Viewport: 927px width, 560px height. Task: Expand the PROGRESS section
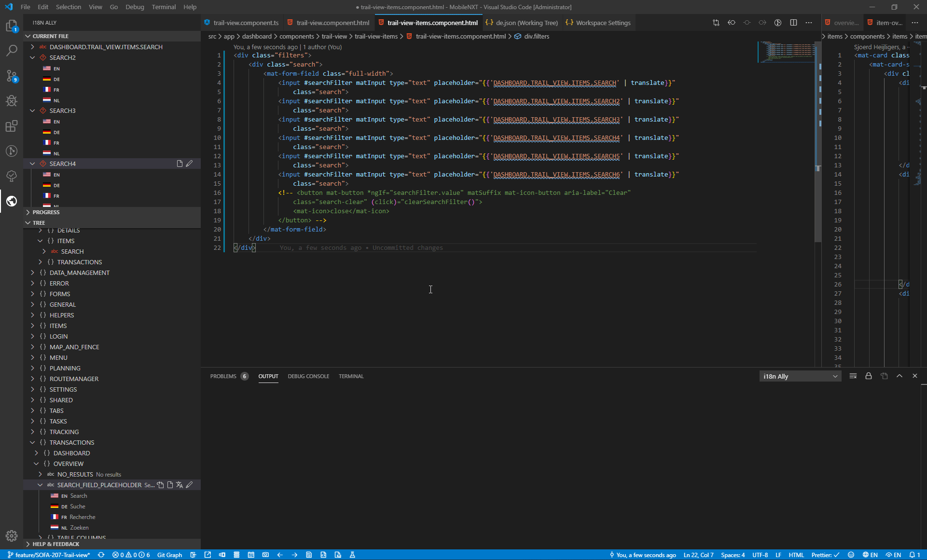click(x=46, y=212)
